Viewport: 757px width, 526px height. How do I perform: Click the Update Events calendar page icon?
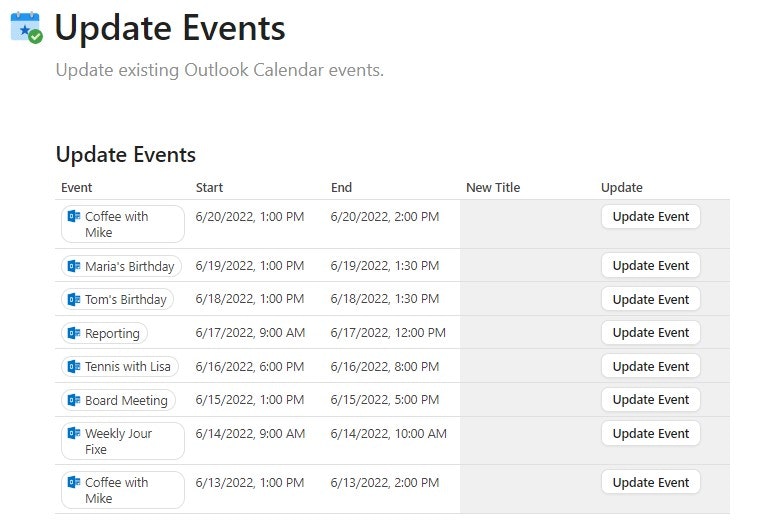[26, 27]
